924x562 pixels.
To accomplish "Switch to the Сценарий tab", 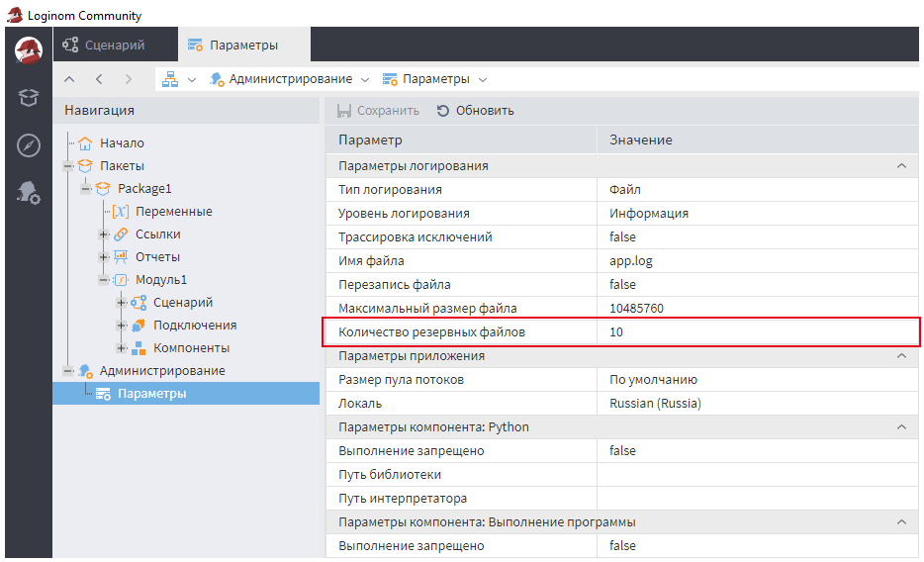I will click(x=116, y=45).
